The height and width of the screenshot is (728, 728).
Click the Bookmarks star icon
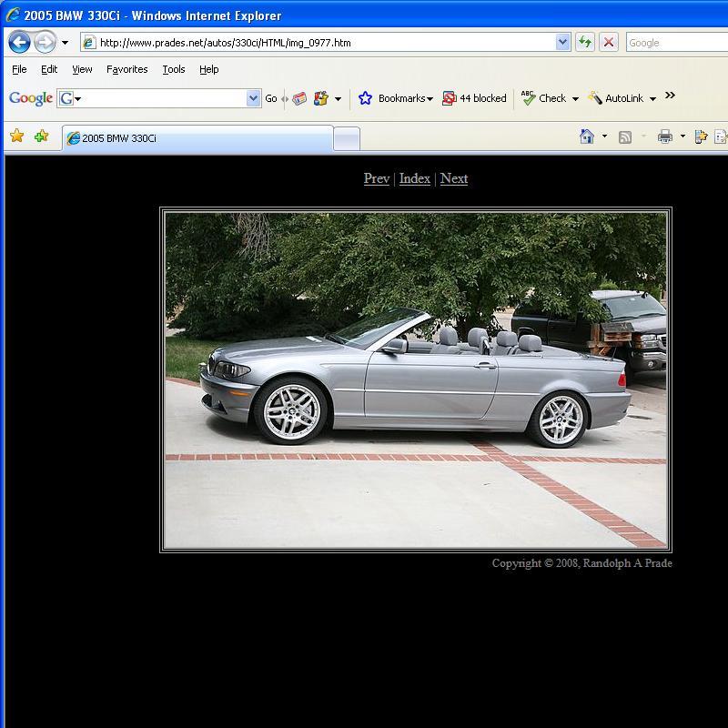coord(366,98)
